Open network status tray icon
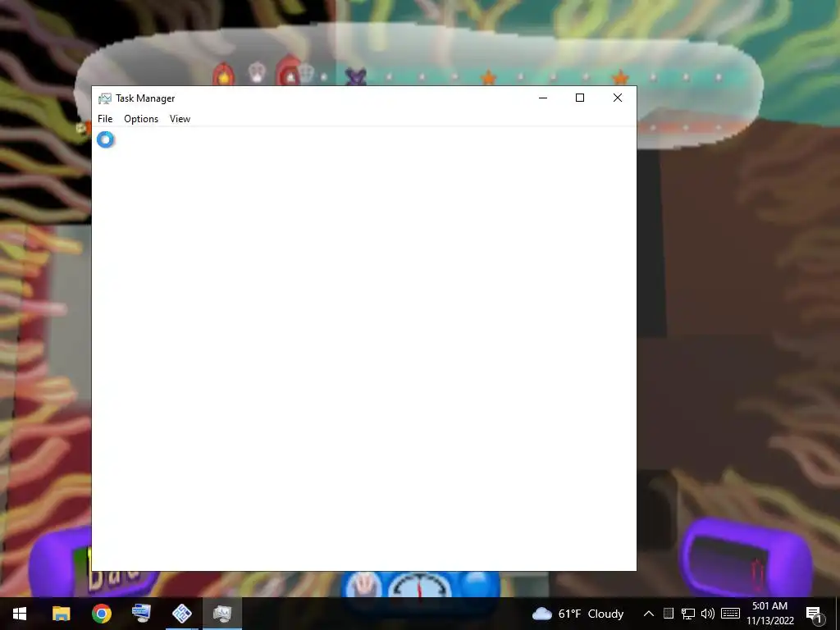The height and width of the screenshot is (630, 840). pyautogui.click(x=688, y=614)
